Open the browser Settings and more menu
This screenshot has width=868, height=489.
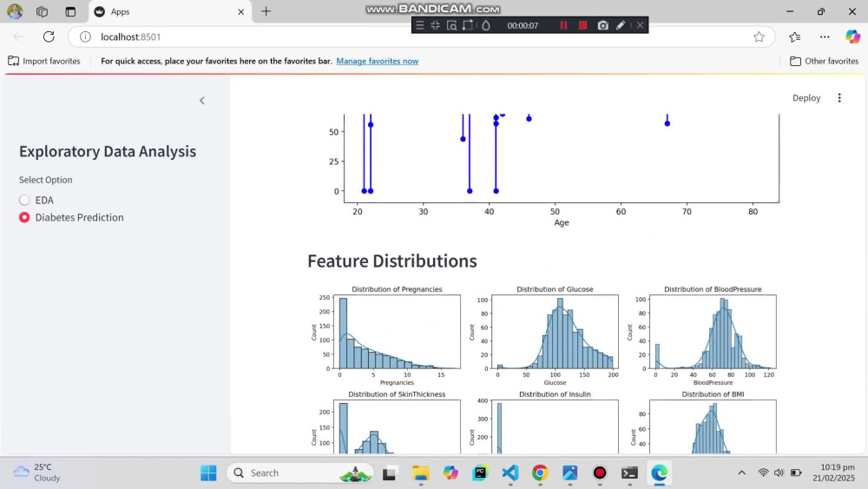point(825,36)
